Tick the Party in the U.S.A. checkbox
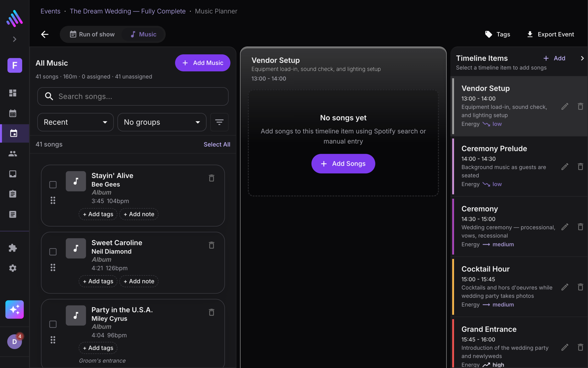588x368 pixels. (x=53, y=324)
